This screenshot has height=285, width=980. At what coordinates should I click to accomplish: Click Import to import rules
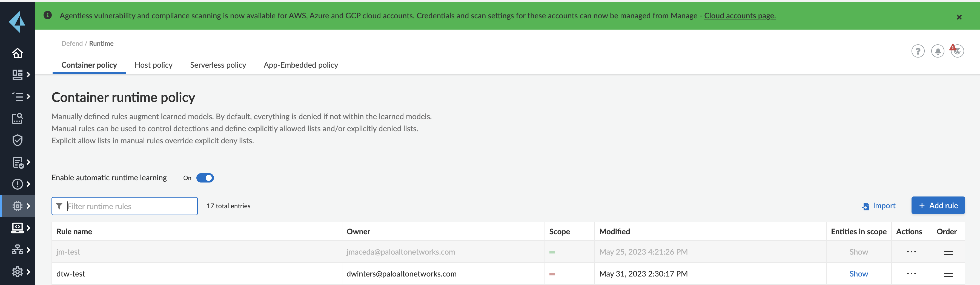click(879, 206)
